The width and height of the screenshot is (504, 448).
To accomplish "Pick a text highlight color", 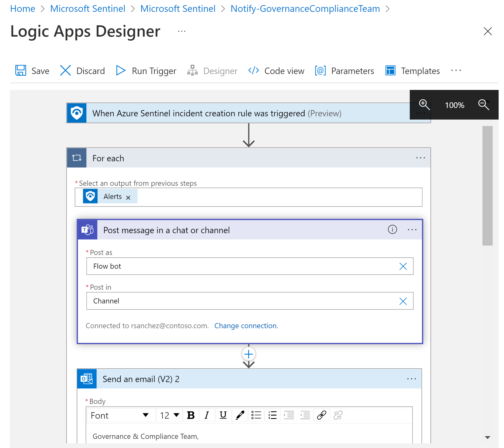I will coord(240,415).
